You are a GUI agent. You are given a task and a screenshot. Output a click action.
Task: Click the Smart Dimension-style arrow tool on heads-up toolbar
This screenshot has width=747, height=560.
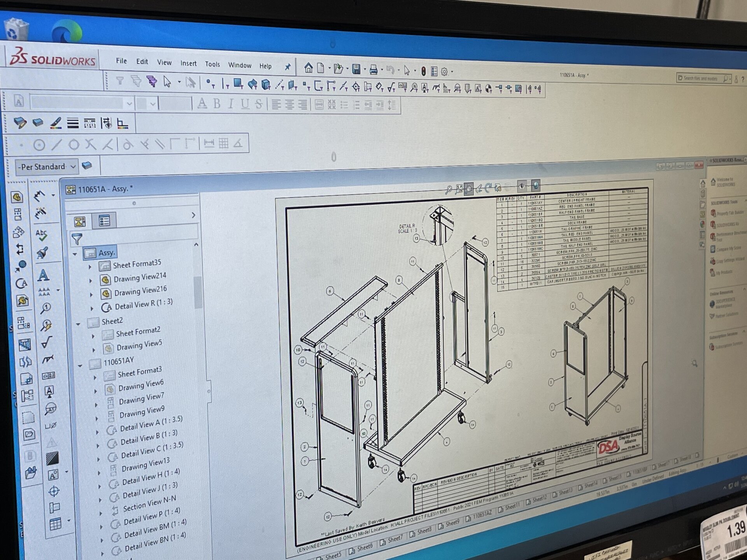[479, 188]
